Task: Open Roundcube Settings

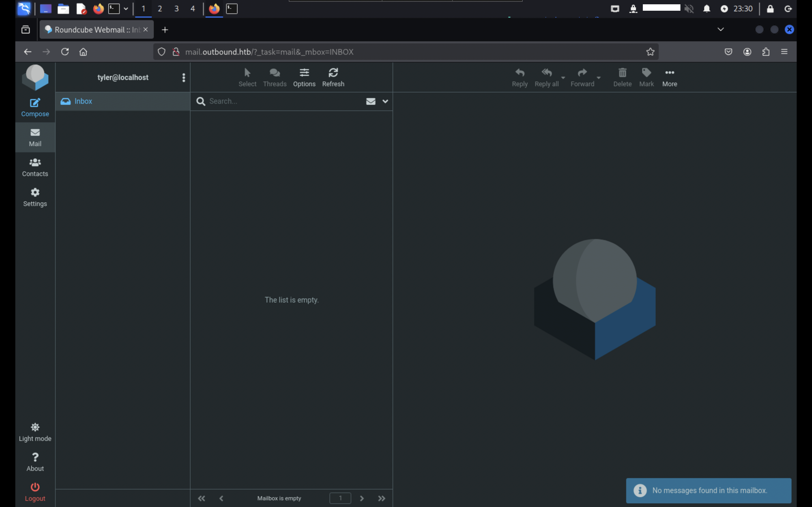Action: (x=35, y=197)
